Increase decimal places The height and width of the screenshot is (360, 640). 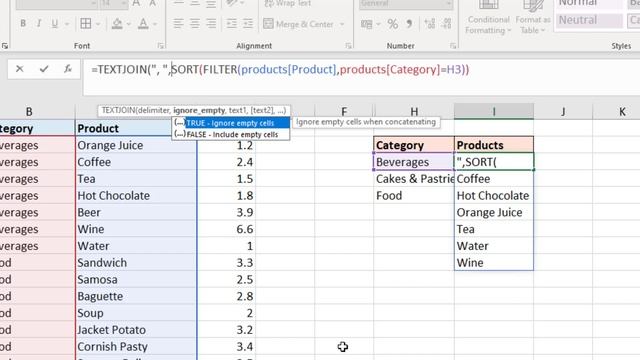coord(429,24)
